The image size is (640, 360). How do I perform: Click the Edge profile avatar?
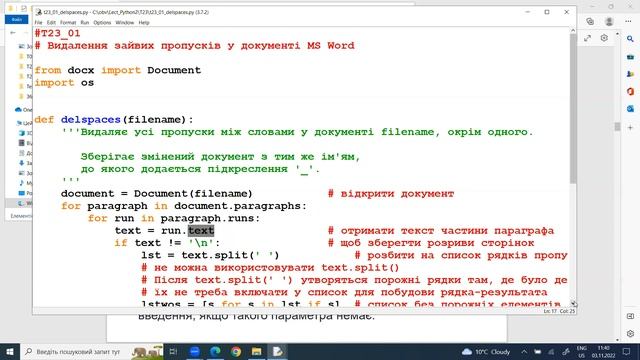point(609,21)
